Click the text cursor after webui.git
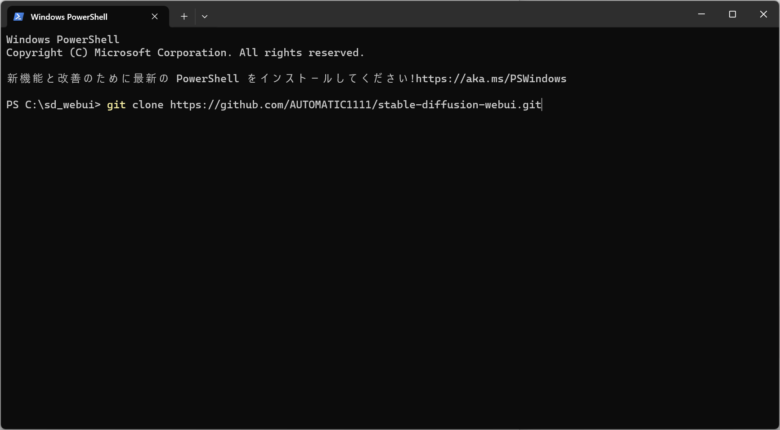The width and height of the screenshot is (780, 430). pos(542,106)
